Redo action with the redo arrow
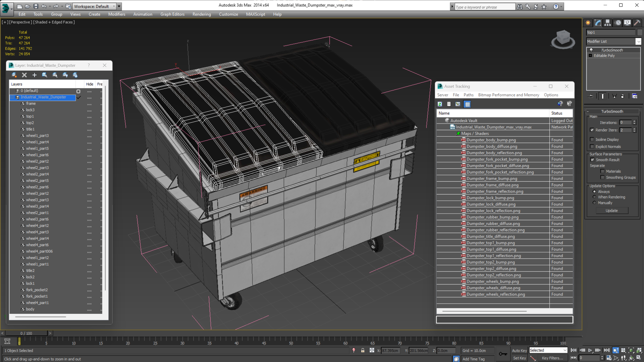Image resolution: width=644 pixels, height=362 pixels. pyautogui.click(x=56, y=6)
